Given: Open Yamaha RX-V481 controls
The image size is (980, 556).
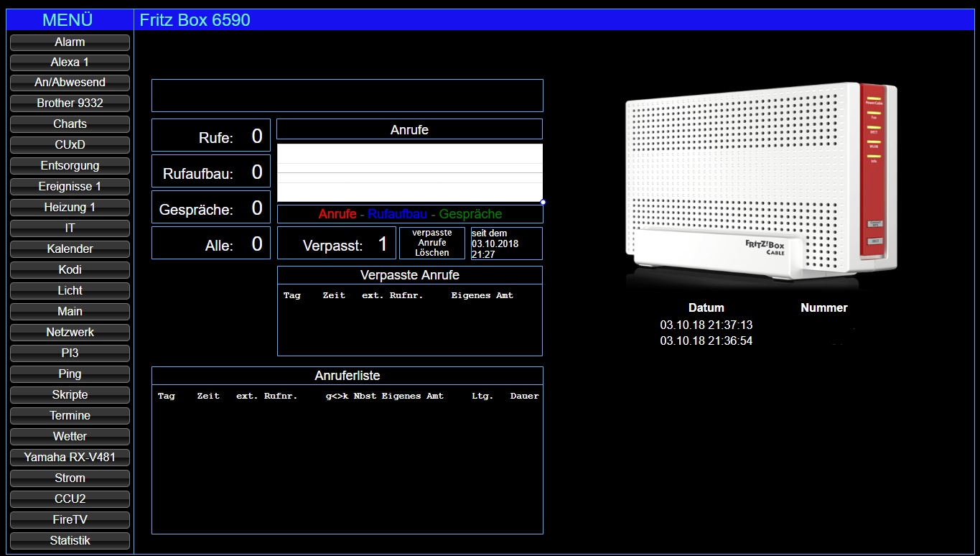Looking at the screenshot, I should click(70, 458).
